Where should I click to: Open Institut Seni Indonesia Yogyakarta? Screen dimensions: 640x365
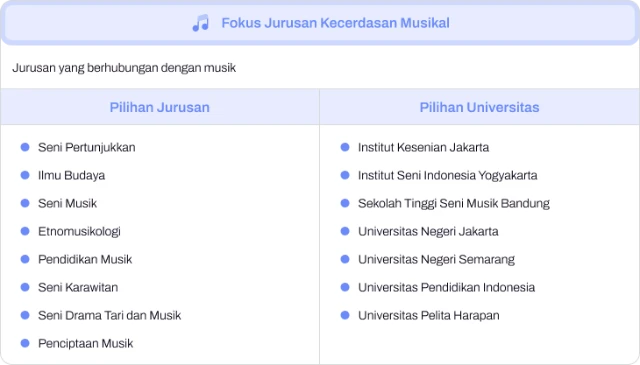[x=448, y=176]
